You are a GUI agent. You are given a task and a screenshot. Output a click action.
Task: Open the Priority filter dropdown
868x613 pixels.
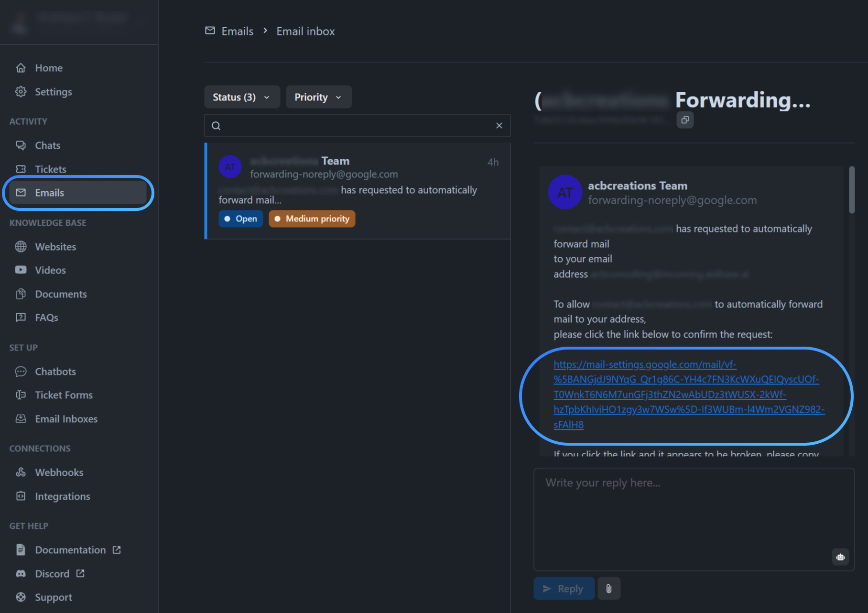[318, 97]
